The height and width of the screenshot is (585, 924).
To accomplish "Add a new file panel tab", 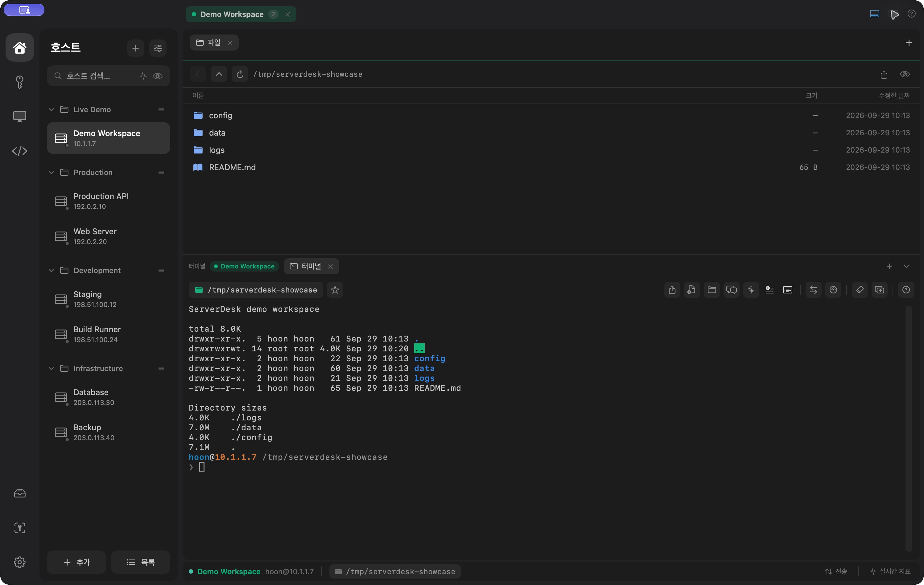I will coord(909,43).
